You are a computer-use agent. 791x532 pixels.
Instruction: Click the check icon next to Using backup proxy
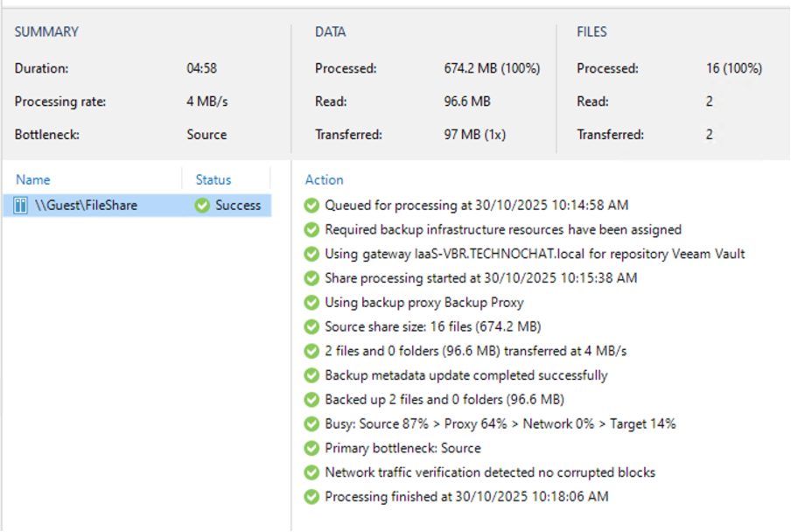tap(311, 303)
